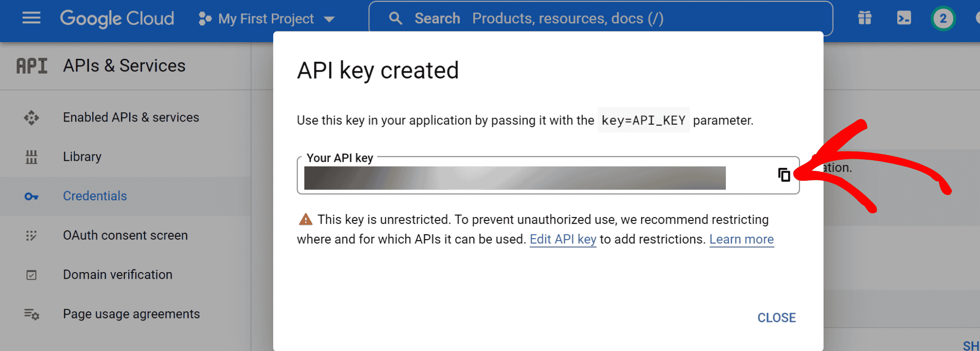Close the API key created dialog

click(776, 318)
